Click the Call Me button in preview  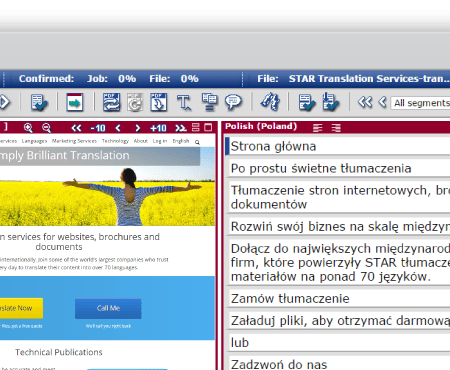108,308
